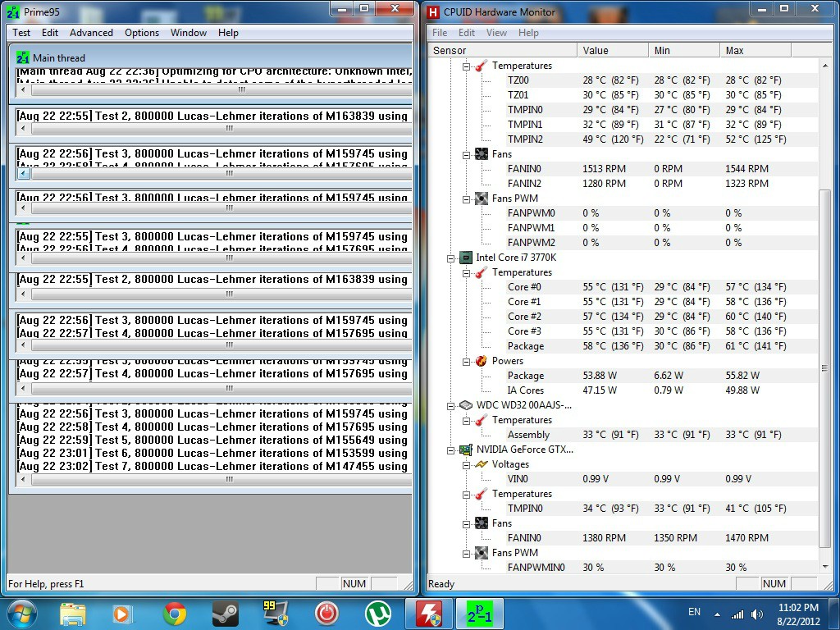Click the volume speaker tray icon
The height and width of the screenshot is (630, 840).
tap(757, 614)
